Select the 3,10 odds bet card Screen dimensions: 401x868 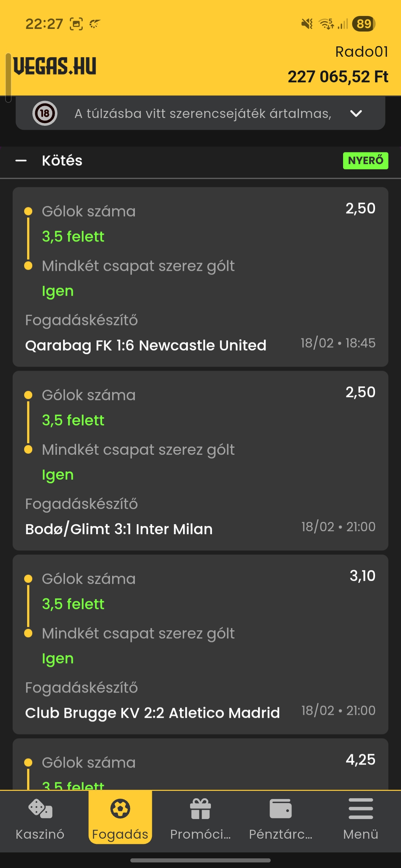coord(200,644)
